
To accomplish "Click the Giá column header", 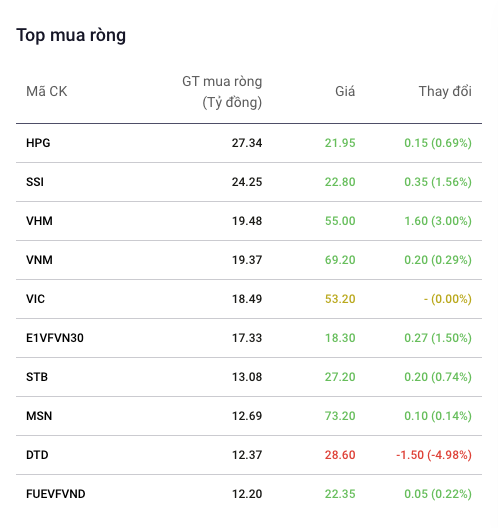I will point(345,92).
